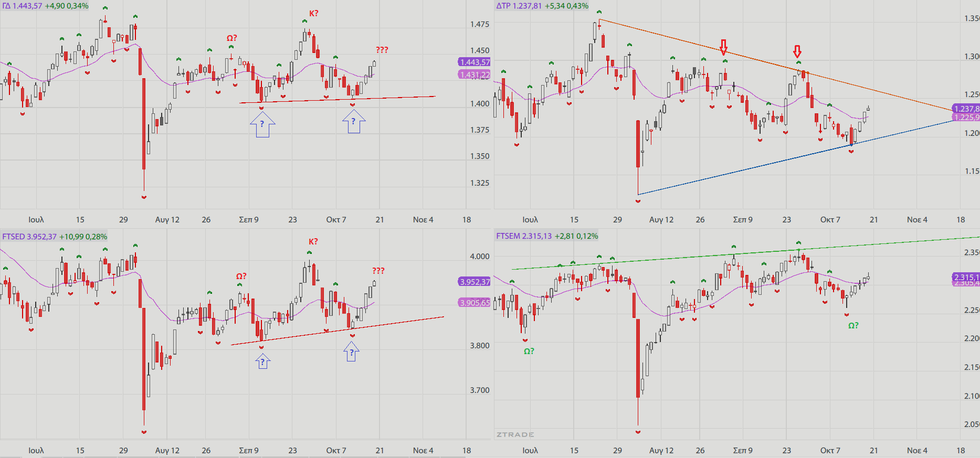This screenshot has height=458, width=980.
Task: Select the FTSEM symbol label
Action: tap(508, 236)
